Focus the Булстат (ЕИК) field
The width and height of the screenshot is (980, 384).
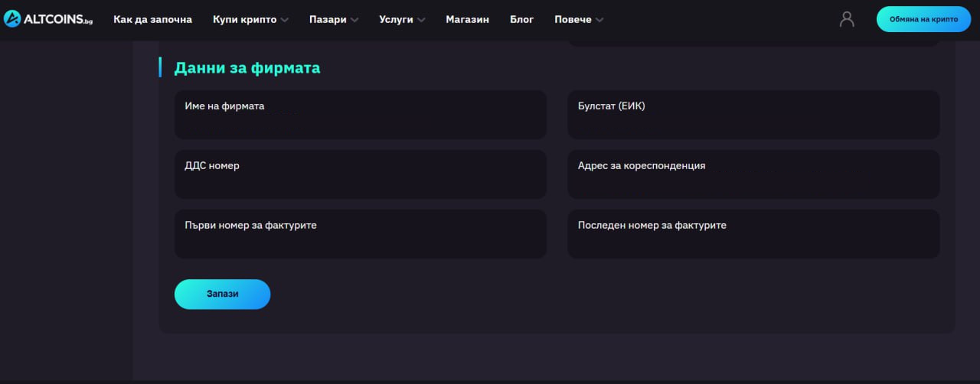click(x=753, y=115)
